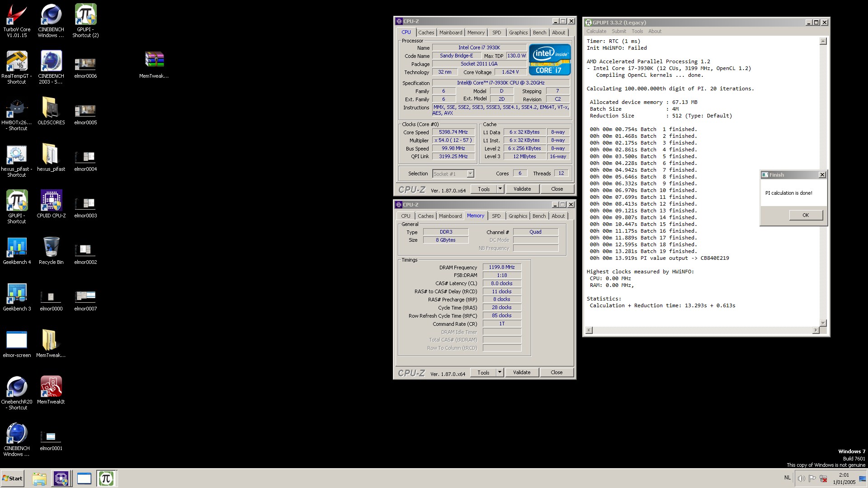Open CINEBENCH Windows icon at top row

click(51, 20)
